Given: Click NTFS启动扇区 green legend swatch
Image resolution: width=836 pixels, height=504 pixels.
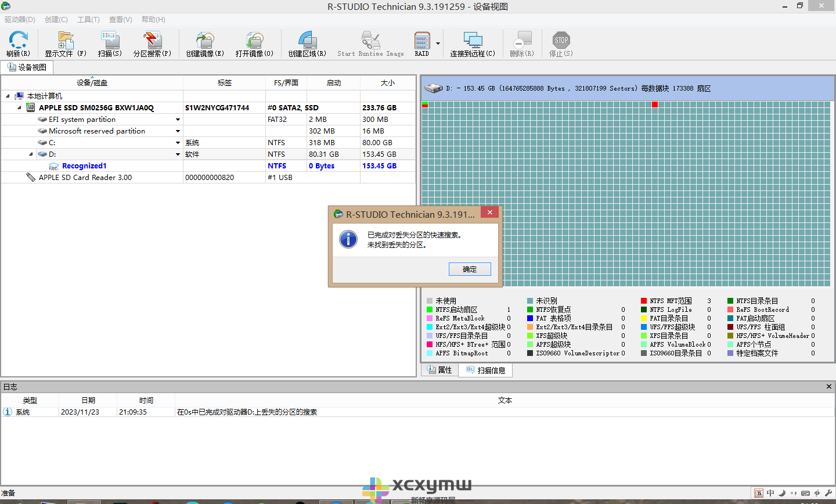Looking at the screenshot, I should coord(430,309).
